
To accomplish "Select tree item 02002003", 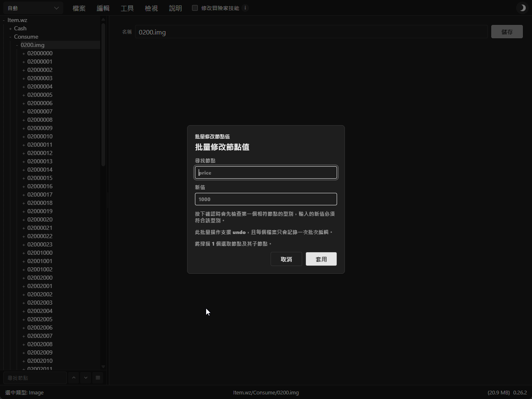I will click(40, 303).
